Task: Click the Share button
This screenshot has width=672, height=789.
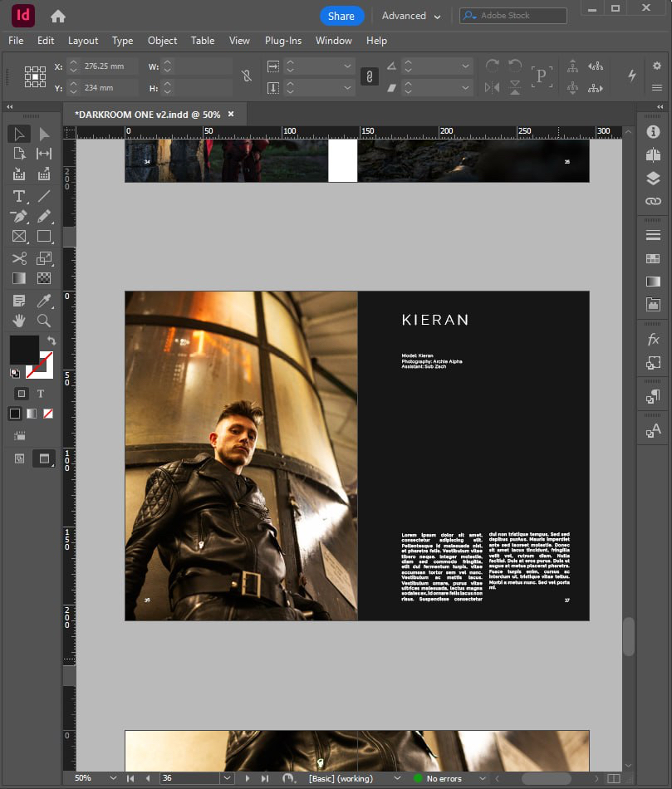Action: point(341,16)
